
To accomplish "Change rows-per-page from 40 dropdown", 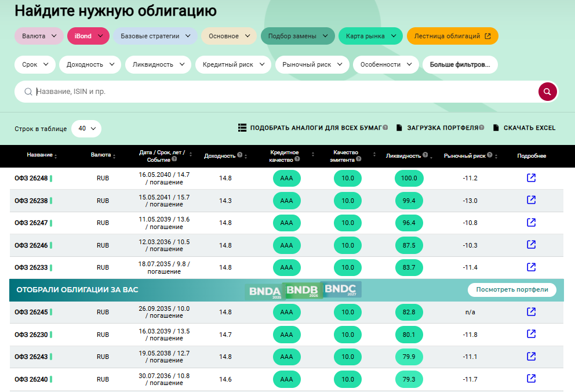I will pos(86,129).
